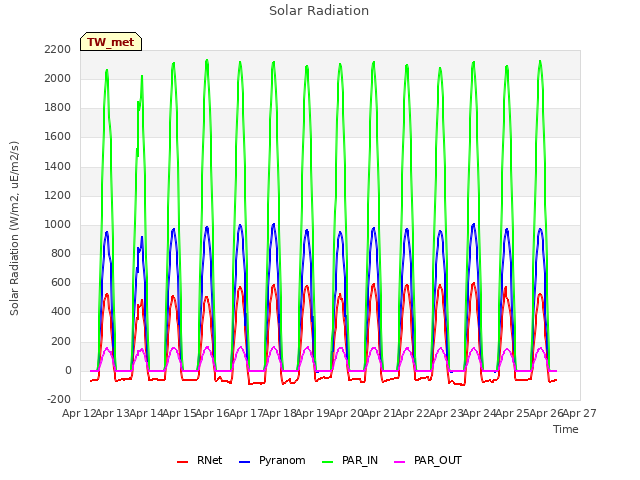
Task: Click the Apr 14 x-axis tick label
Action: point(146,413)
